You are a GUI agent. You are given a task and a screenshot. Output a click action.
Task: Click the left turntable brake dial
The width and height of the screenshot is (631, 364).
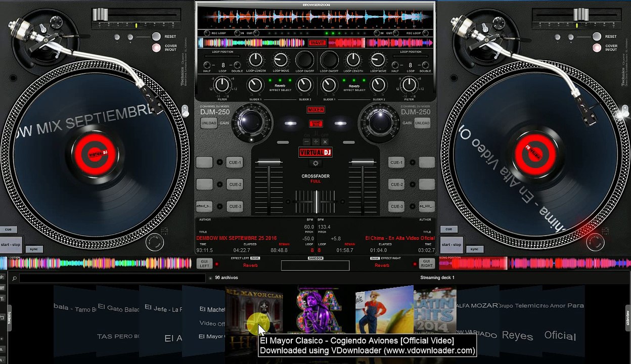(x=155, y=242)
